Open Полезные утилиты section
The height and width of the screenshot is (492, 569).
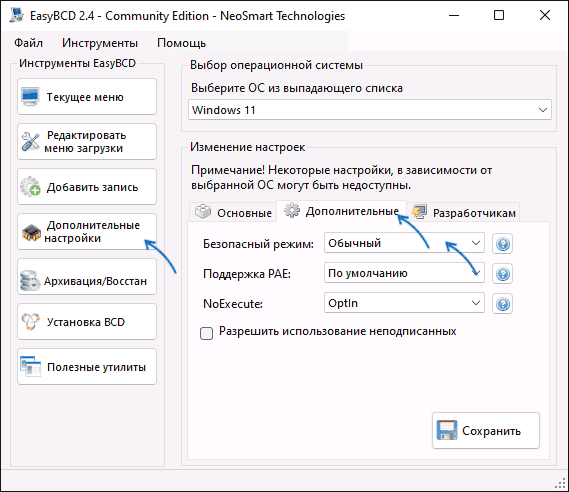(87, 366)
